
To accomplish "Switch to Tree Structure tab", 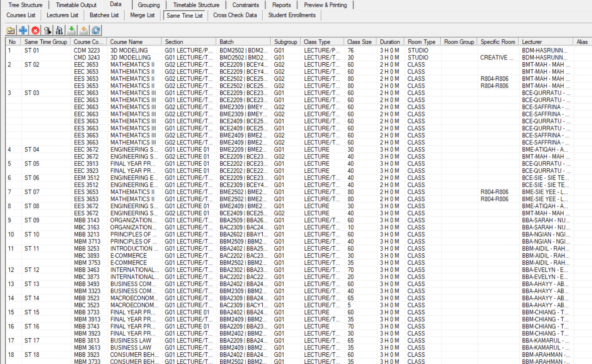I will pos(25,5).
